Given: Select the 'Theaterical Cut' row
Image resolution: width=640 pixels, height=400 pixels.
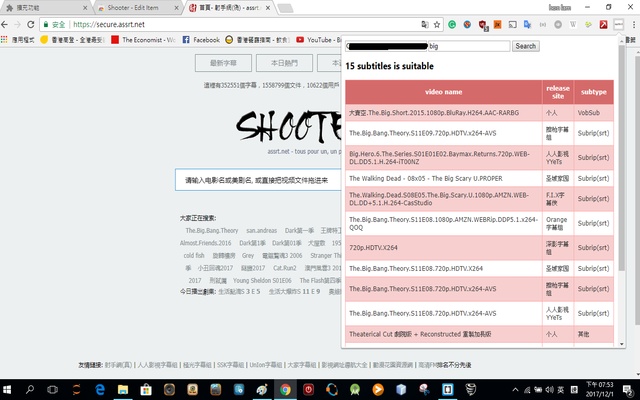Looking at the screenshot, I should point(480,334).
